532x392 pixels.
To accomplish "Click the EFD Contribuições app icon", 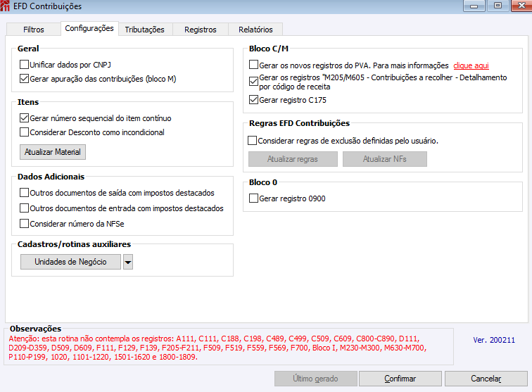I will pos(5,6).
